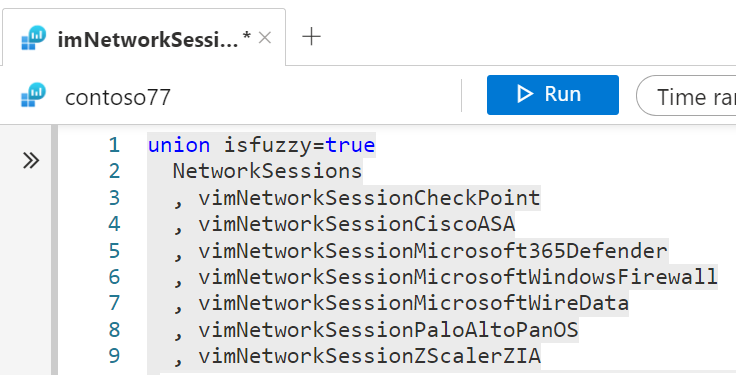Screen dimensions: 736x375
Task: Run the query
Action: click(x=552, y=95)
